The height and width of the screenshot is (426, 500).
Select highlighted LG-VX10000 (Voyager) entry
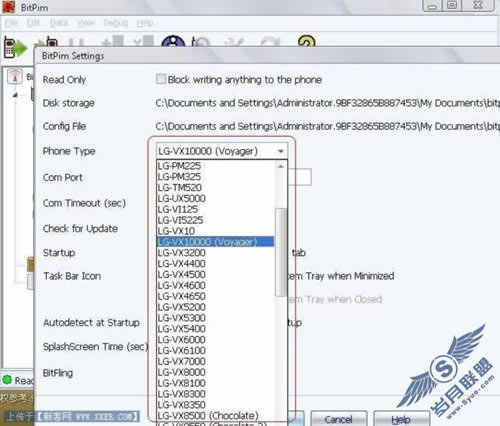[215, 242]
